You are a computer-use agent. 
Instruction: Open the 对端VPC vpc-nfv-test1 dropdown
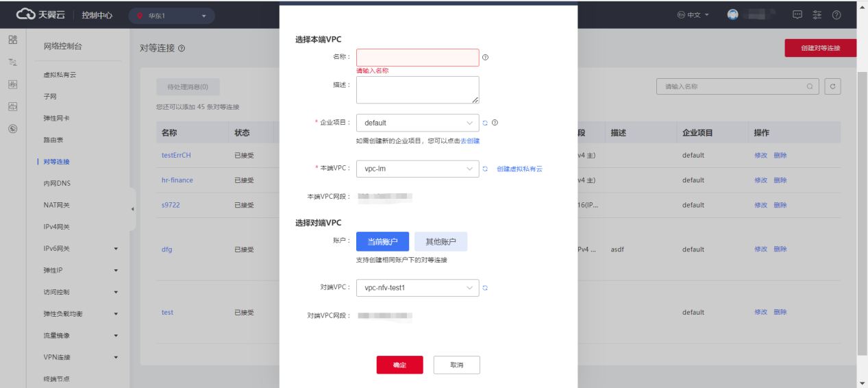(x=417, y=288)
